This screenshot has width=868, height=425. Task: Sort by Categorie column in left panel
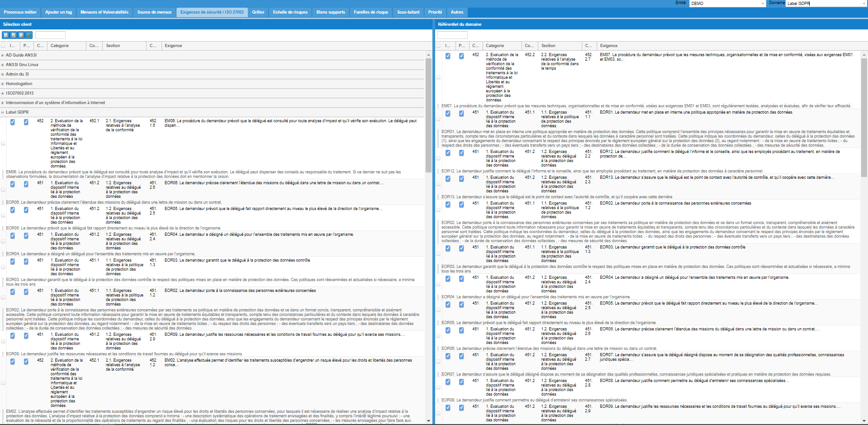tap(60, 46)
